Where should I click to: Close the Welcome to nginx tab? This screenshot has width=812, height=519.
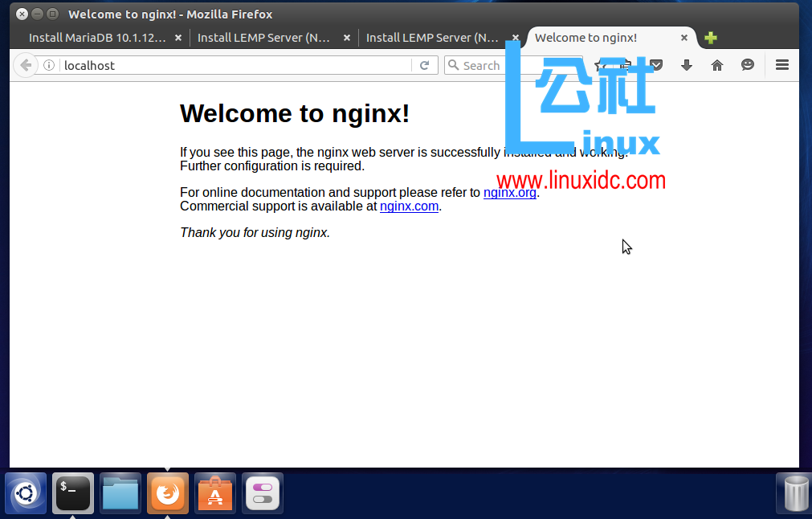pyautogui.click(x=684, y=38)
